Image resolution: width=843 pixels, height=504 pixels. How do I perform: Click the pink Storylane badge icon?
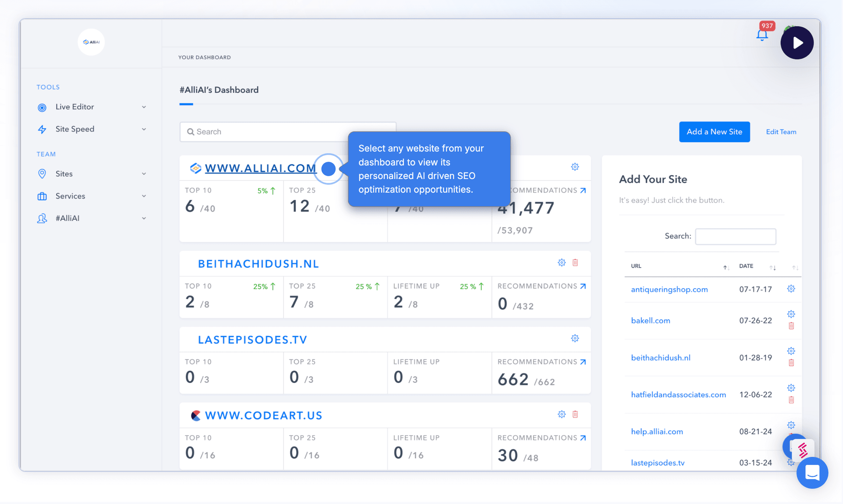[x=802, y=450]
